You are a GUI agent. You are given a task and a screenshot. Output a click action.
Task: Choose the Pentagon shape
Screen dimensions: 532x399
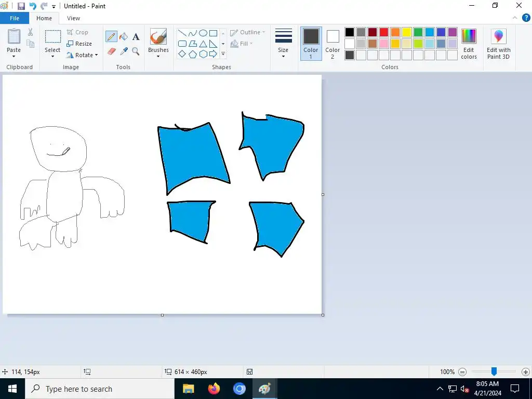[x=193, y=54]
